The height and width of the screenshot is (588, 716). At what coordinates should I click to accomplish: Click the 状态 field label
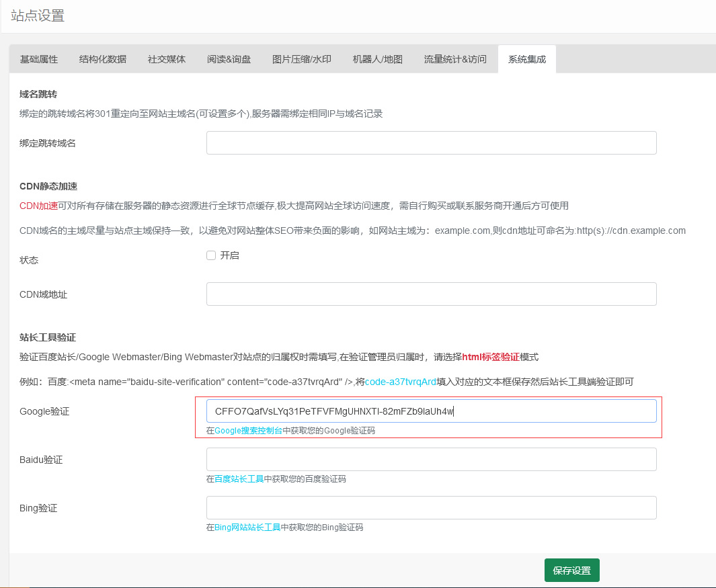29,260
